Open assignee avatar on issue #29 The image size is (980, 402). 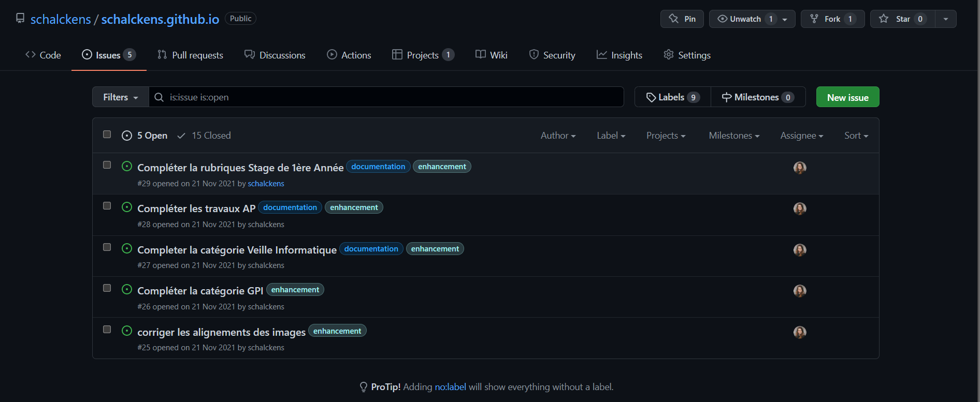point(800,168)
